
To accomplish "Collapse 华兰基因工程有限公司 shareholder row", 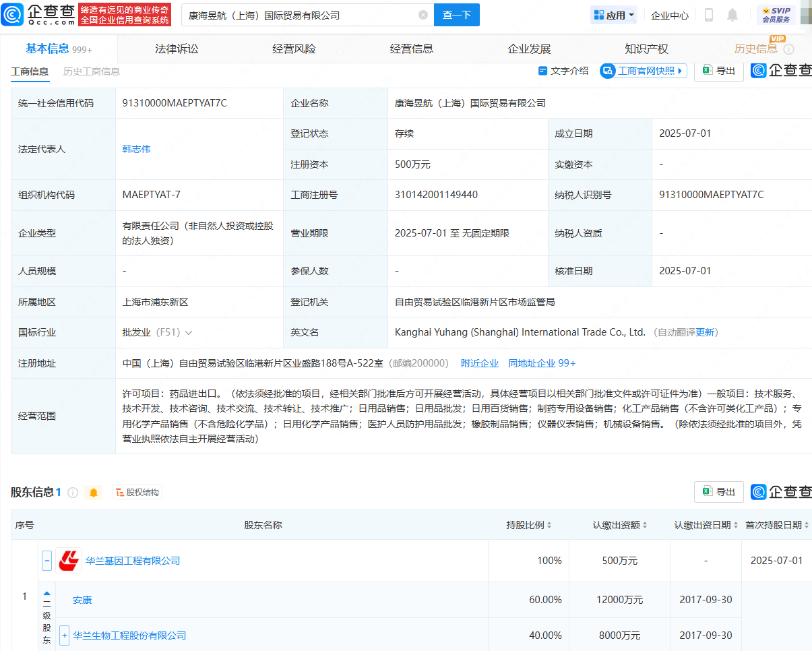I will pyautogui.click(x=47, y=561).
